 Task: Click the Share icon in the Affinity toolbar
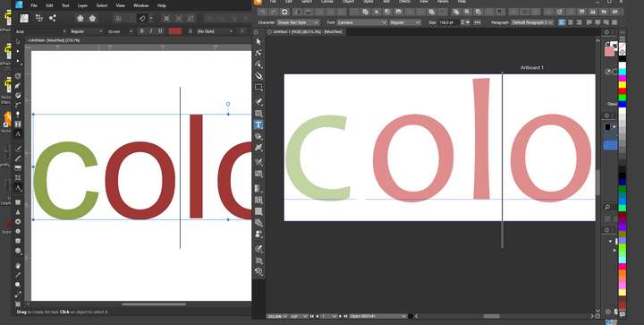pyautogui.click(x=52, y=18)
